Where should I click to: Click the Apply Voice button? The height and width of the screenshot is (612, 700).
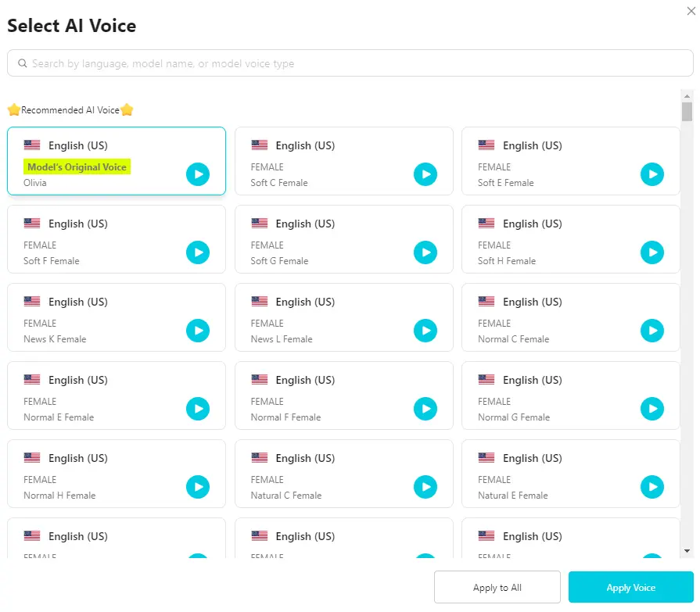(x=630, y=587)
